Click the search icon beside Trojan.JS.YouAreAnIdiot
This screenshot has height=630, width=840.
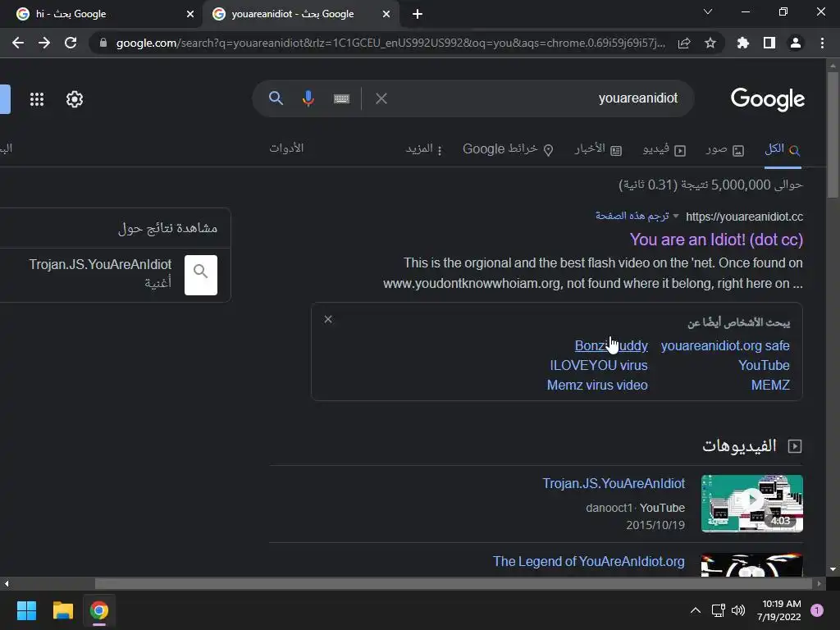[201, 275]
